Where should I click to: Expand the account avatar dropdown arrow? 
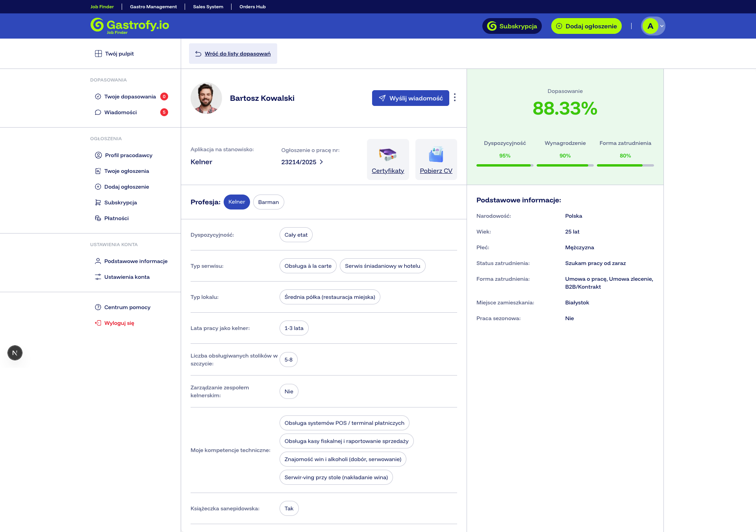662,26
